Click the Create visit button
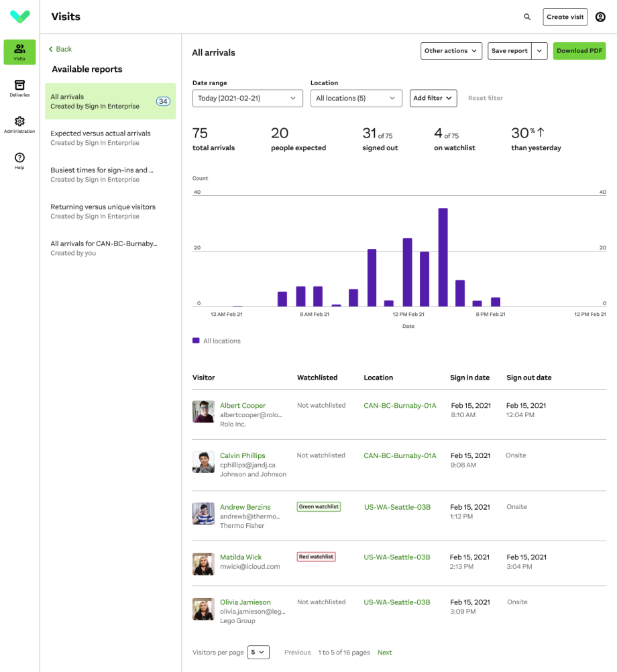Screen dimensions: 617x672 click(x=565, y=17)
